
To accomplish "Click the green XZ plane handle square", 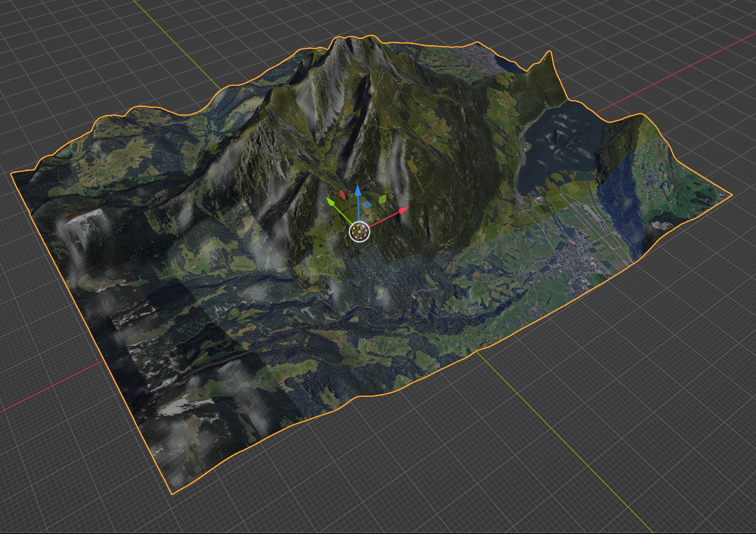I will (x=382, y=199).
